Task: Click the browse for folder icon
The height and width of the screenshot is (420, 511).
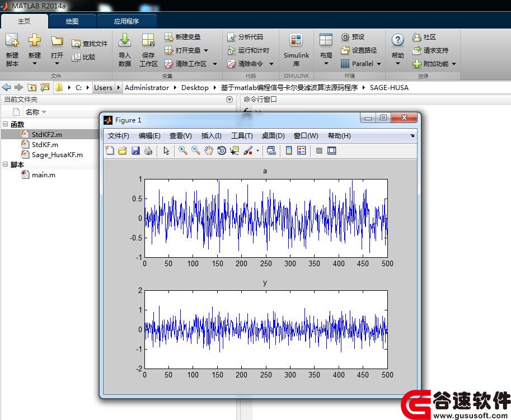Action: click(45, 87)
